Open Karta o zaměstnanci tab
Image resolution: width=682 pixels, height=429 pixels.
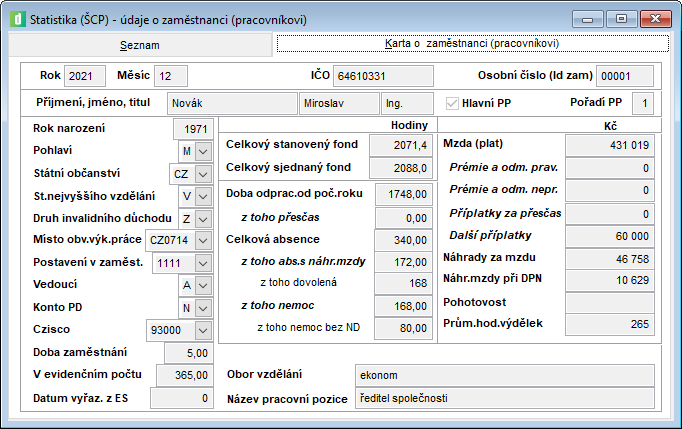tap(472, 44)
